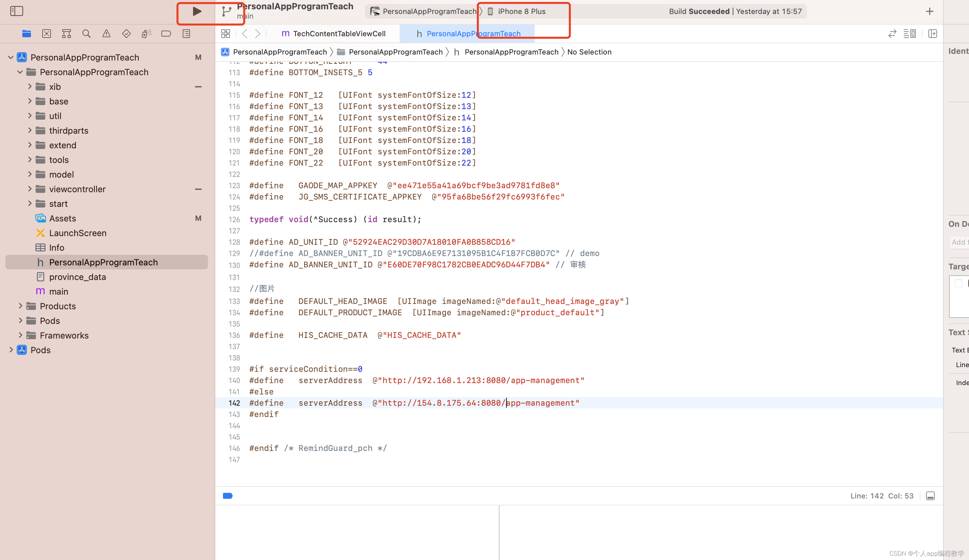Open the Debug navigator
The height and width of the screenshot is (560, 969).
146,34
